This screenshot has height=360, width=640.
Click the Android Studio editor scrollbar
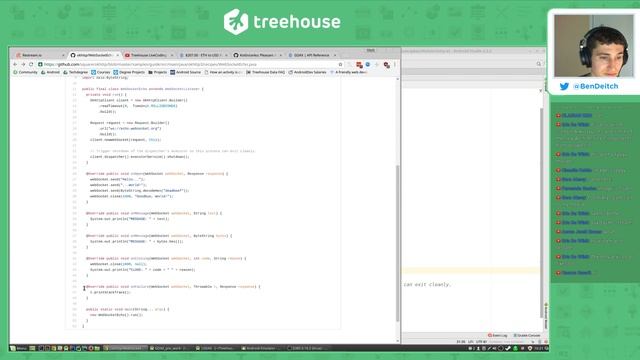(x=542, y=212)
